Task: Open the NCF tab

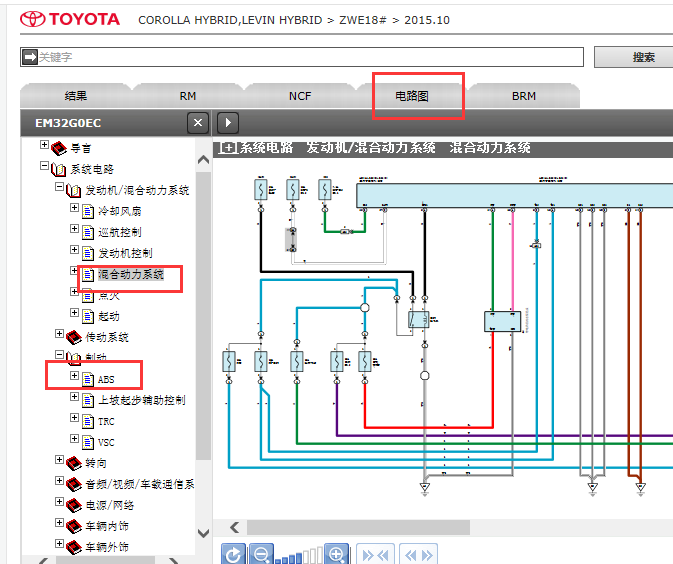Action: pyautogui.click(x=300, y=96)
